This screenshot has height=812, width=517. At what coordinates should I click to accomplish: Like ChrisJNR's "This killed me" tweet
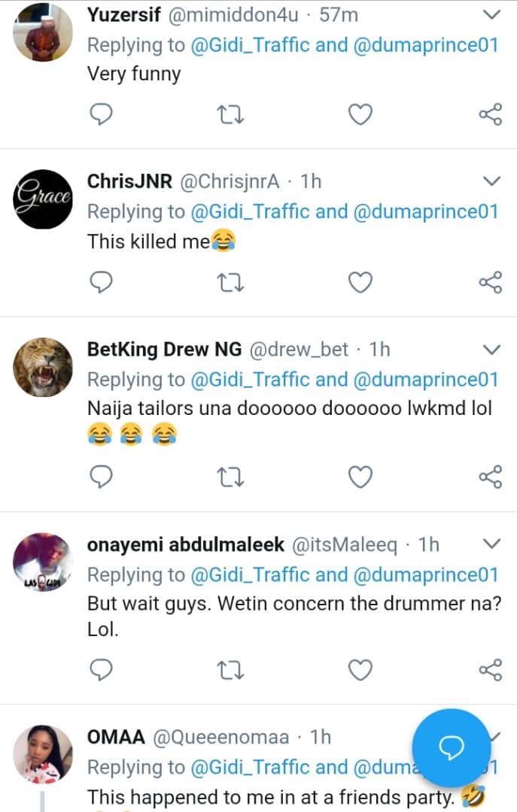point(360,282)
